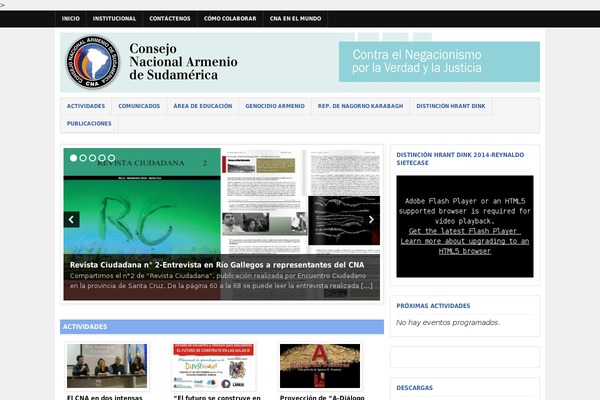Viewport: 600px width, 400px height.
Task: Open Rep. de Nagorno Karabagh tab
Action: click(360, 106)
